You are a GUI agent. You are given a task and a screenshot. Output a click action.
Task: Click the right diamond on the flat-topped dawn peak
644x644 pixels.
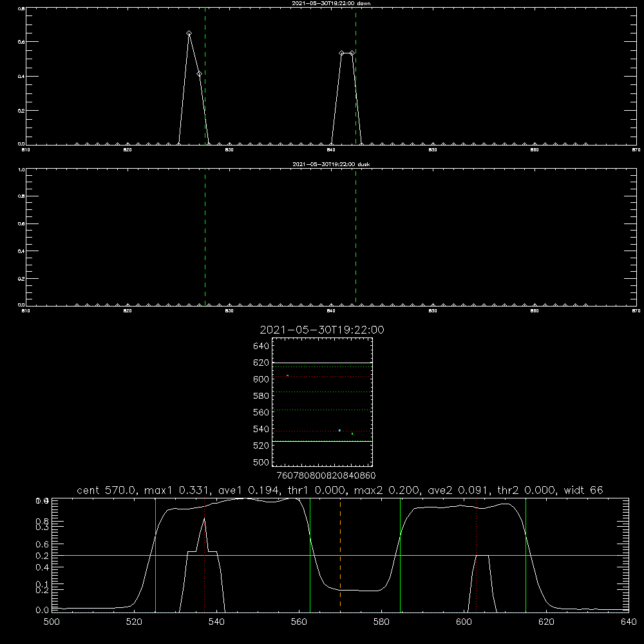(352, 53)
